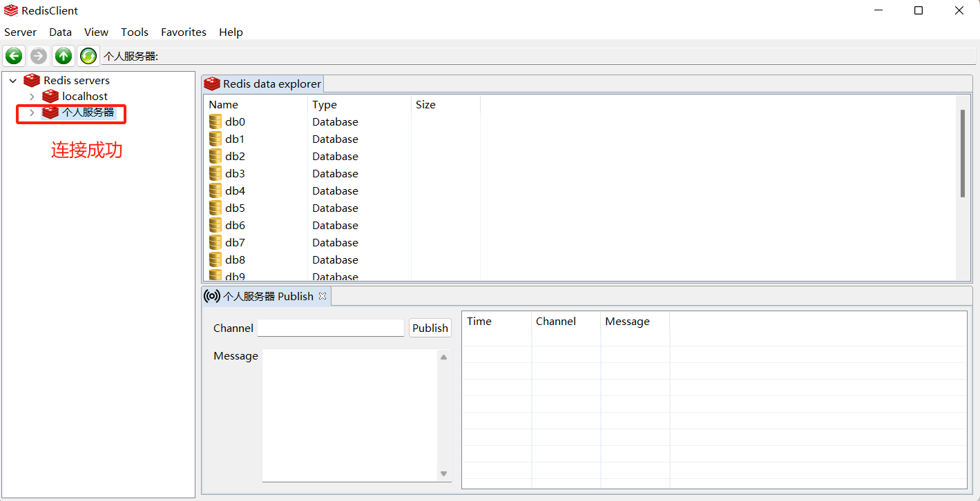
Task: Click the Publish button
Action: pyautogui.click(x=430, y=328)
